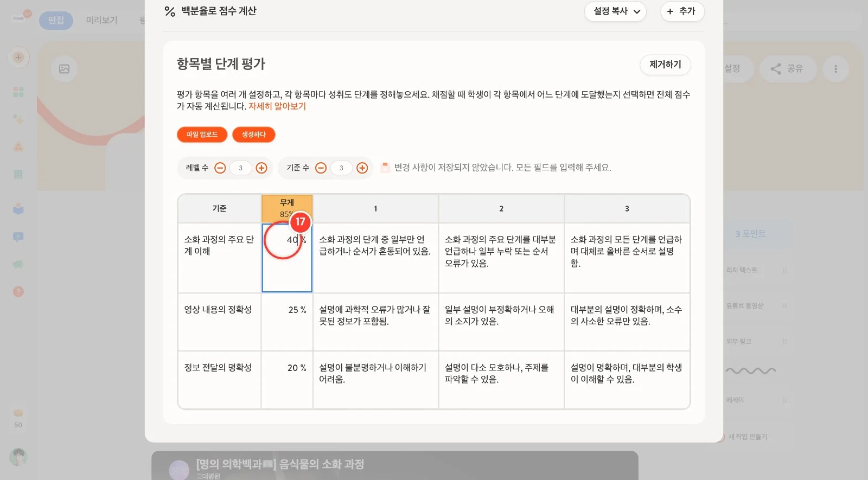
Task: Click the 생성하다 button
Action: click(x=254, y=135)
